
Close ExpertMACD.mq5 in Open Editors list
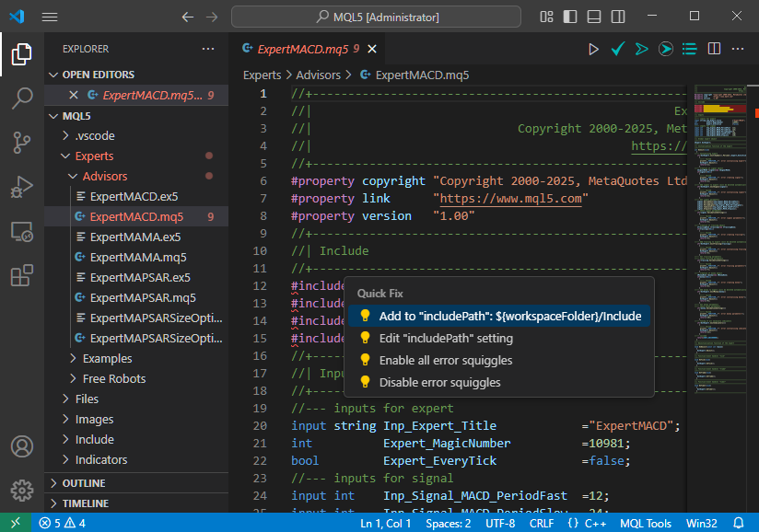pos(74,95)
